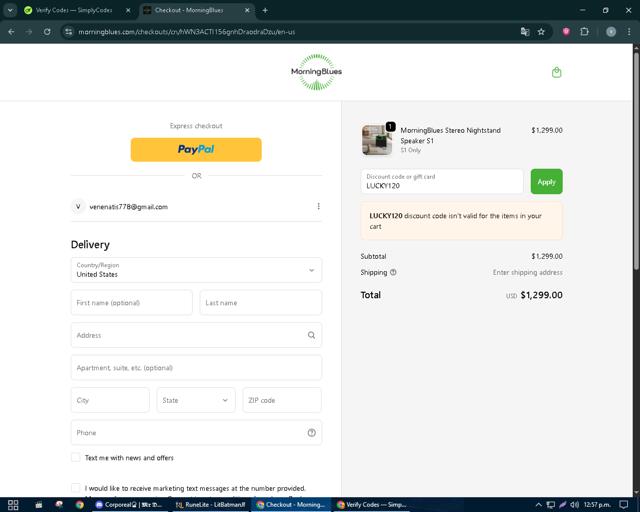
Task: Click the nightstand speaker product thumbnail
Action: pos(377,140)
